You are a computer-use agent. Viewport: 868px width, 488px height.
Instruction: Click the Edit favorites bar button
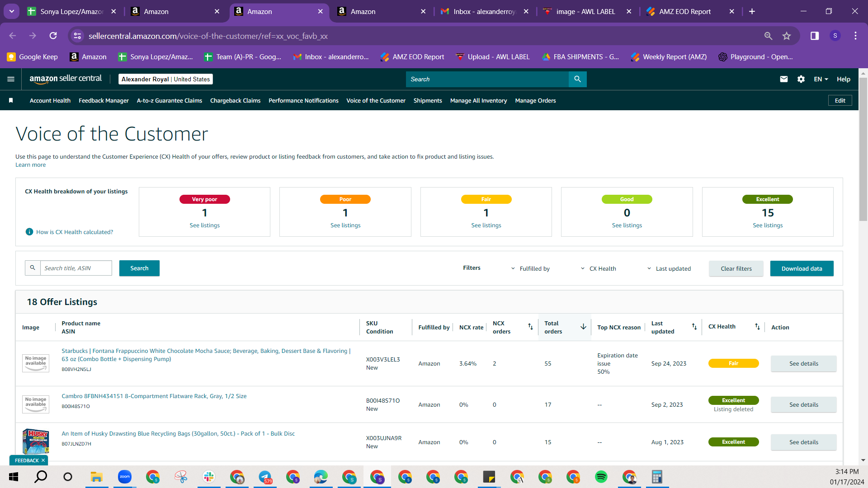pyautogui.click(x=840, y=100)
